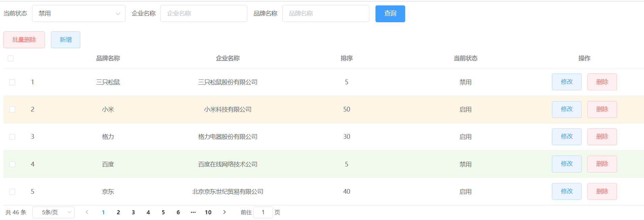Screen dimensions: 644x220
Task: Click the 禁用 status in 百度 row
Action: [x=466, y=164]
